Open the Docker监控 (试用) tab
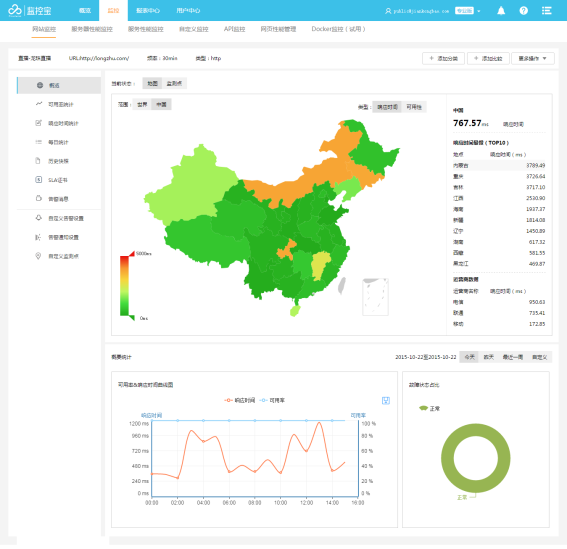The height and width of the screenshot is (549, 567). (x=338, y=29)
